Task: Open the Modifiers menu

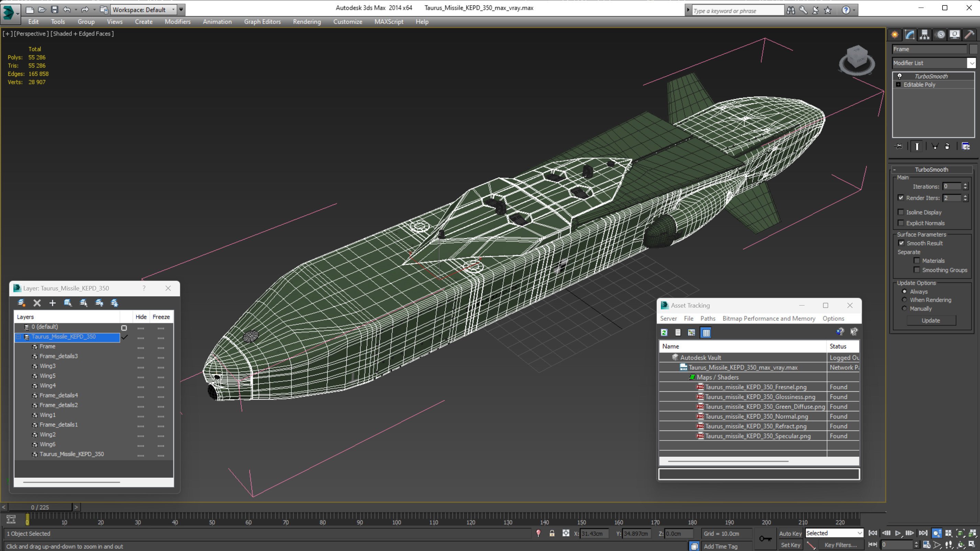Action: pos(177,22)
